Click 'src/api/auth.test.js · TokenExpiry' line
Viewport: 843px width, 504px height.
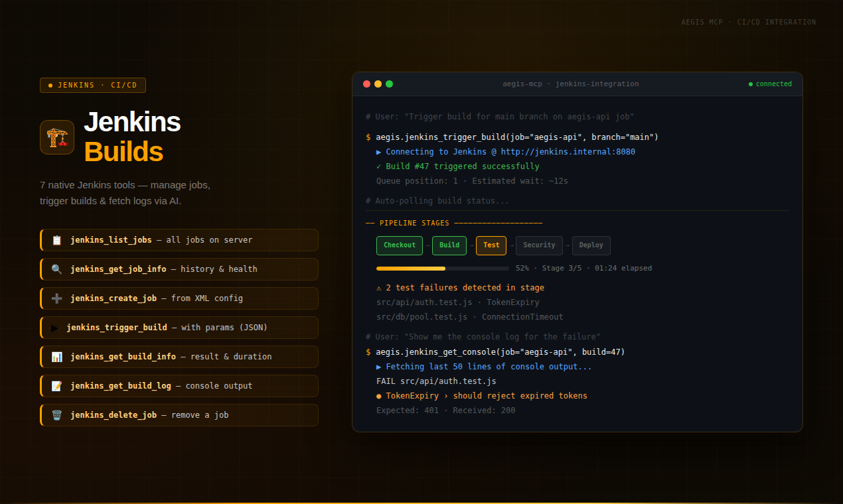pos(458,302)
